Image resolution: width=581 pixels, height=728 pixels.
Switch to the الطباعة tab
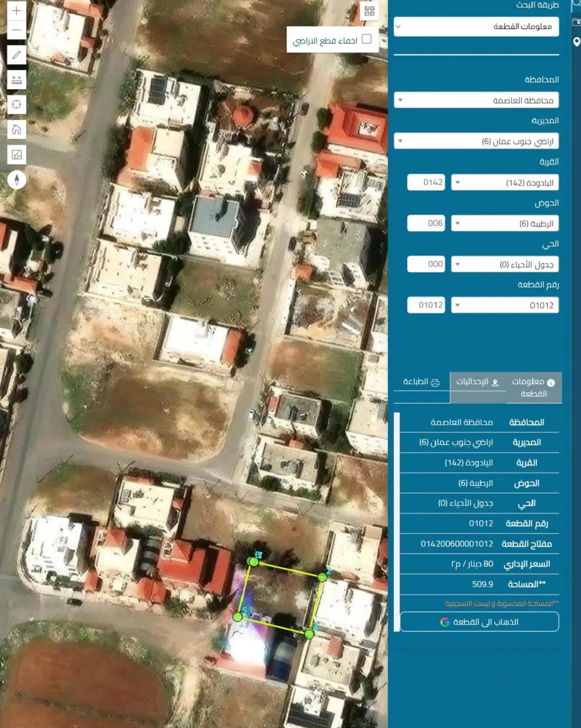tap(422, 382)
